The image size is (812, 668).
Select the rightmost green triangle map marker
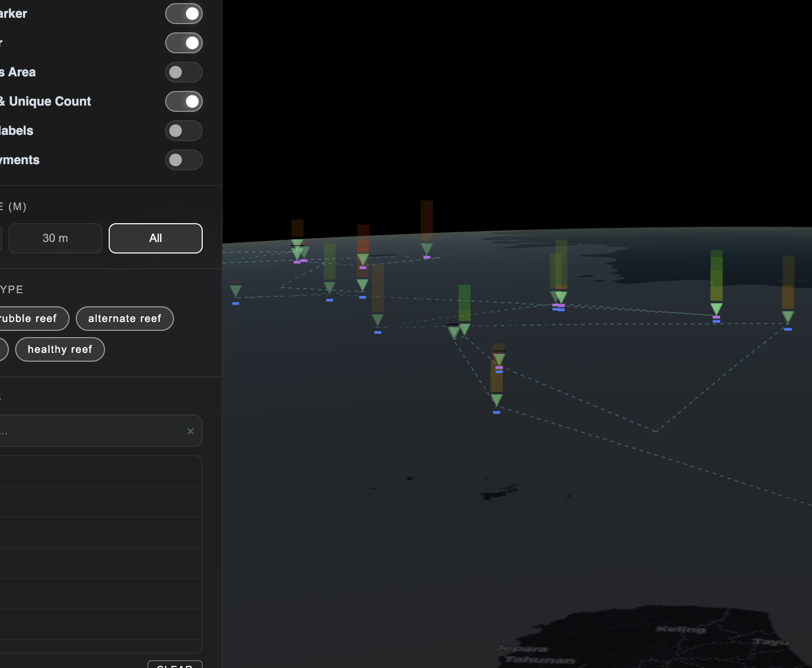[788, 317]
